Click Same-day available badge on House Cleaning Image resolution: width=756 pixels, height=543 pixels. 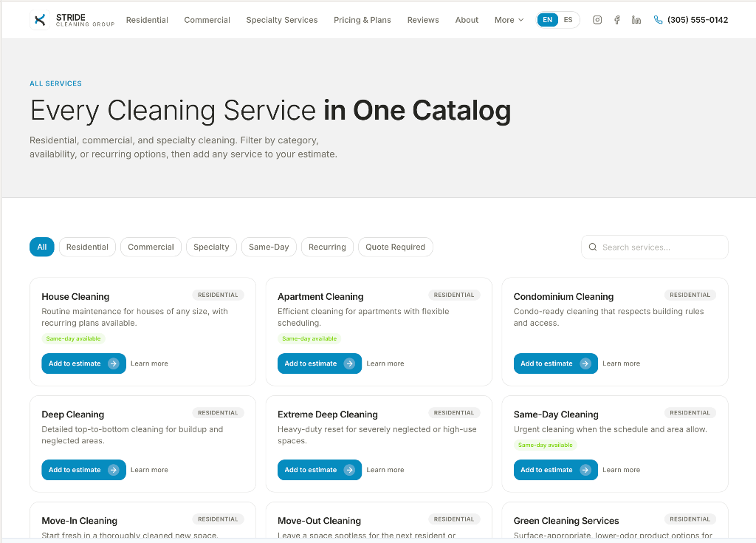[x=73, y=338]
